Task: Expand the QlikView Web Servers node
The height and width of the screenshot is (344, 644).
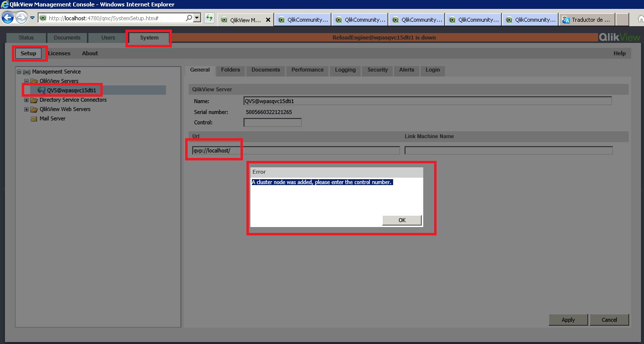Action: 26,109
